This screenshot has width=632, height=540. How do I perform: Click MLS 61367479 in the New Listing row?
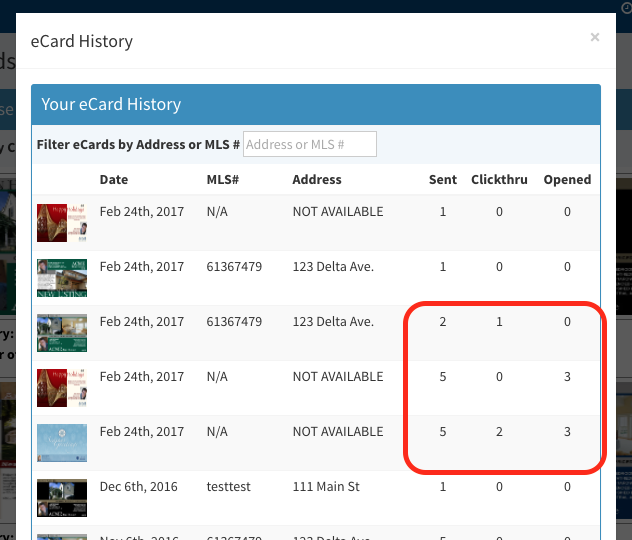234,266
